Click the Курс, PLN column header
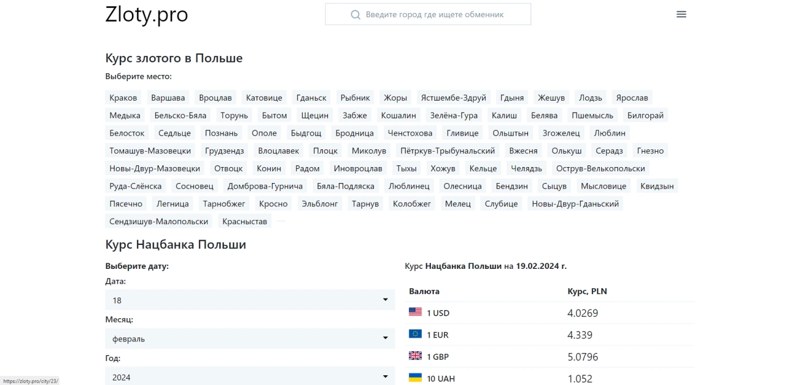Image resolution: width=800 pixels, height=385 pixels. (x=587, y=292)
